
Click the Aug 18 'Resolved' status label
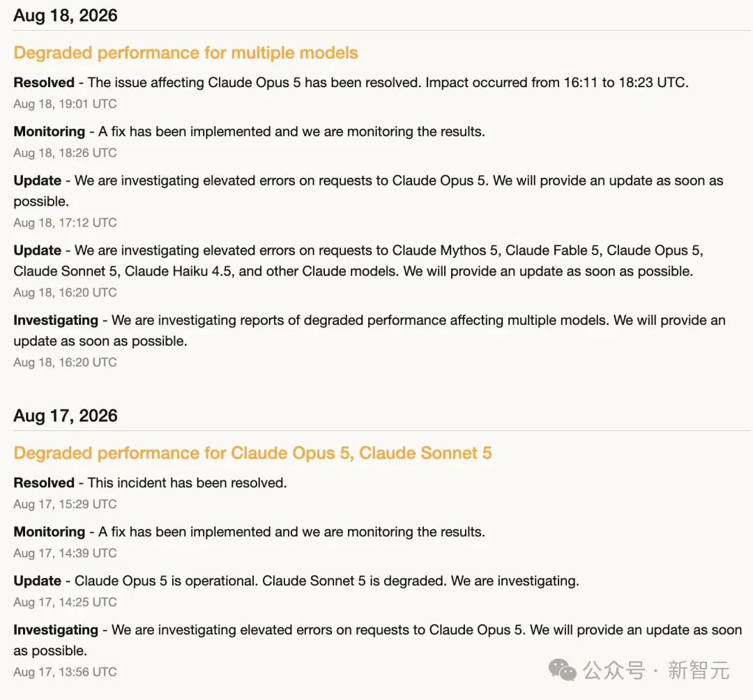click(x=44, y=82)
